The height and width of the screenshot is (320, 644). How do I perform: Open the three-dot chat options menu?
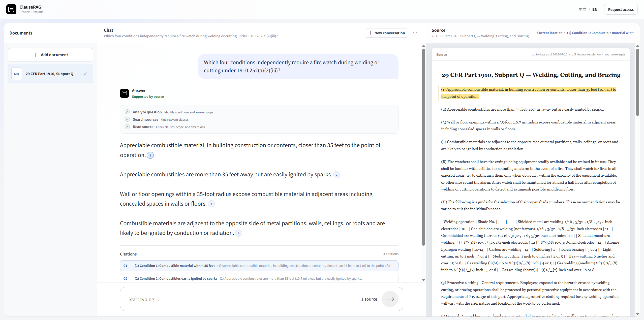click(415, 33)
